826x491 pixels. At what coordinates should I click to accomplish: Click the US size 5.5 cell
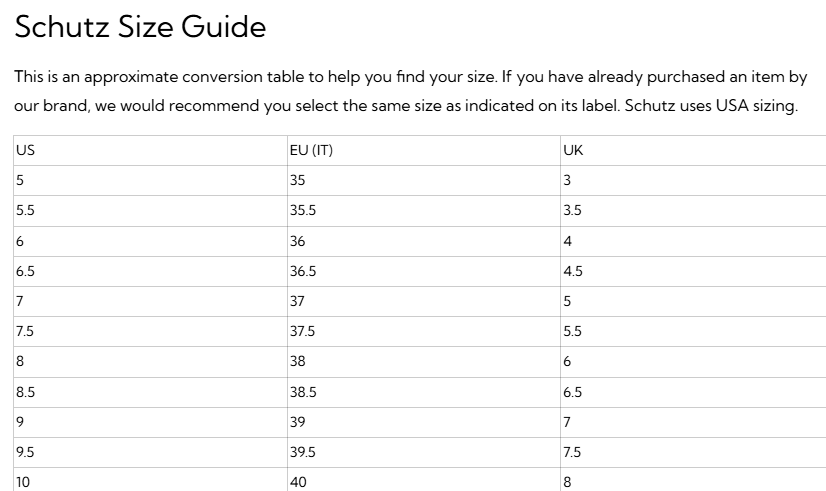(151, 211)
